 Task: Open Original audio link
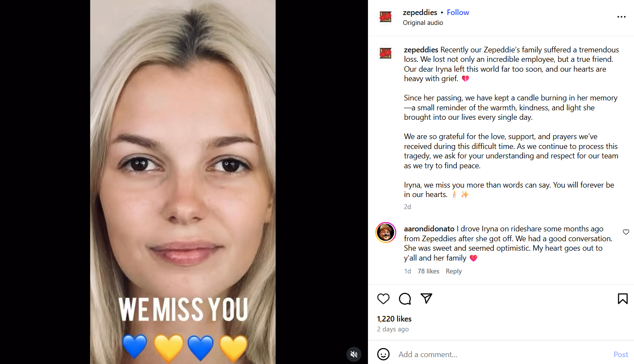click(x=423, y=23)
